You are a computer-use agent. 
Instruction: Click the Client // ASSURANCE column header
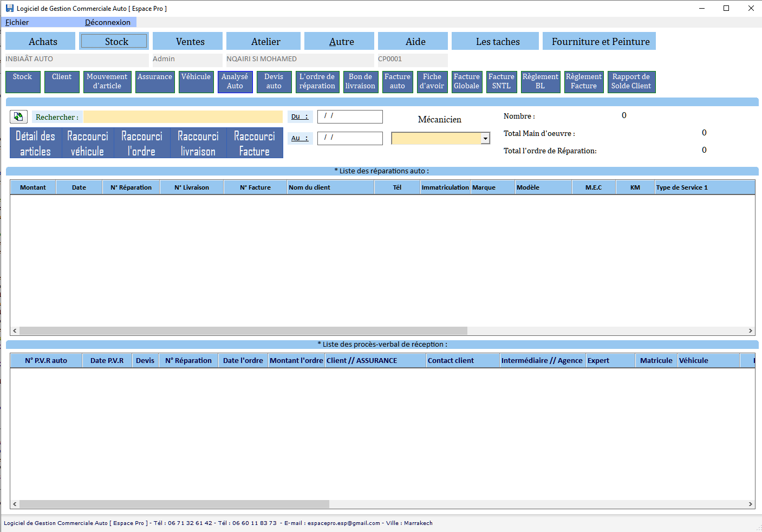(x=375, y=360)
